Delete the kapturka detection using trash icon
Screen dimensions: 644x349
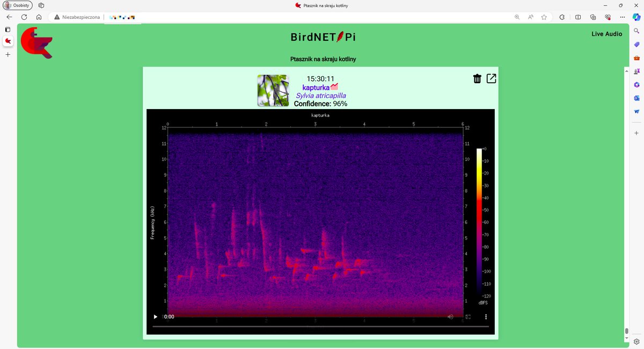click(477, 78)
